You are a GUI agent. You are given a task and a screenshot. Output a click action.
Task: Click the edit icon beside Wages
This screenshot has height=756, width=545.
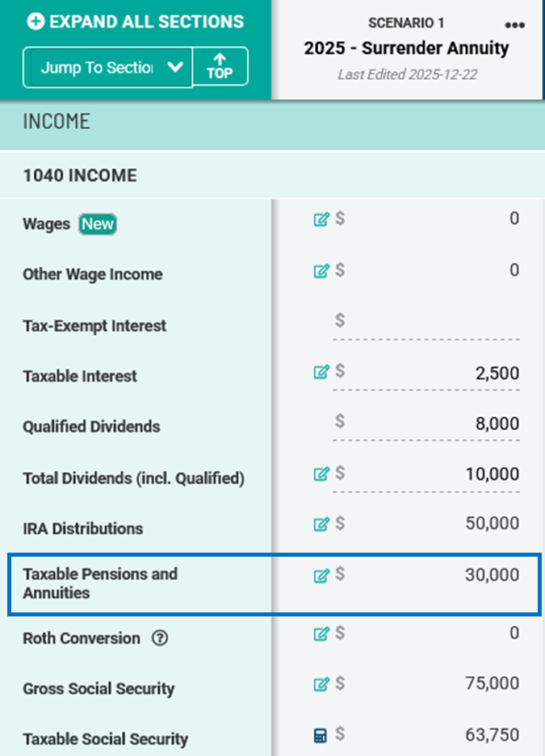pos(321,219)
